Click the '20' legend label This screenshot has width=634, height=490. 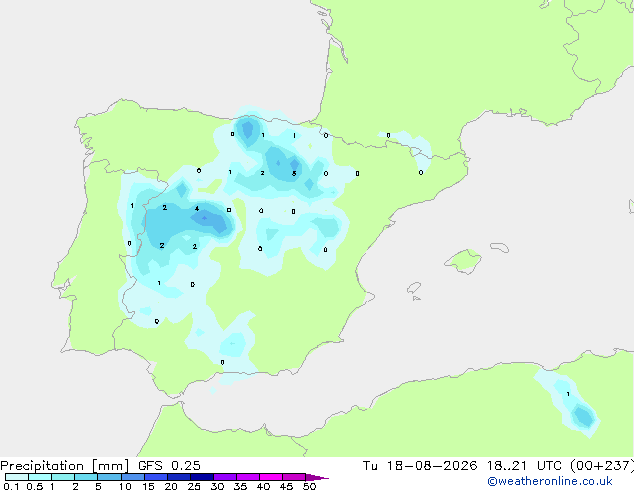pyautogui.click(x=171, y=486)
